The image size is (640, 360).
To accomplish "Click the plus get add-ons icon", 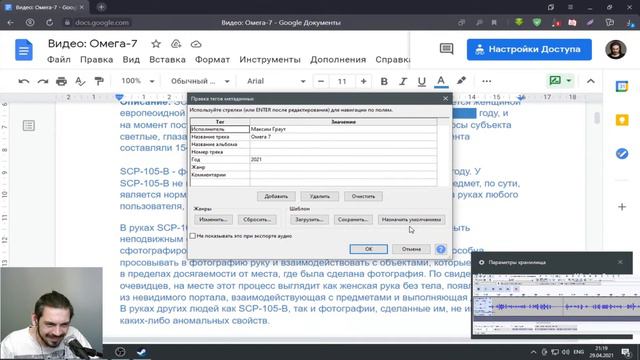I will [622, 207].
